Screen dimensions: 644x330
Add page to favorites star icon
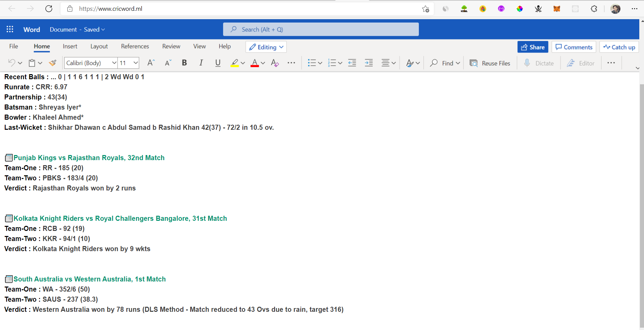tap(426, 9)
